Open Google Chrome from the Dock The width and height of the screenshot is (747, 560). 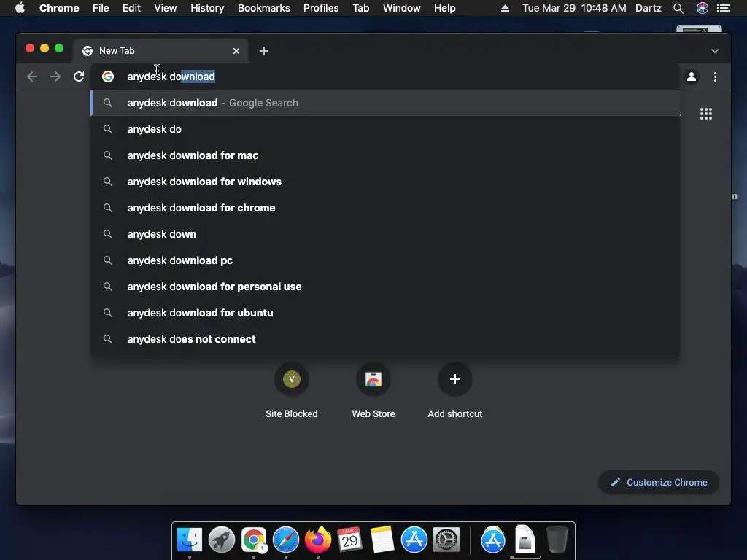[x=253, y=540]
